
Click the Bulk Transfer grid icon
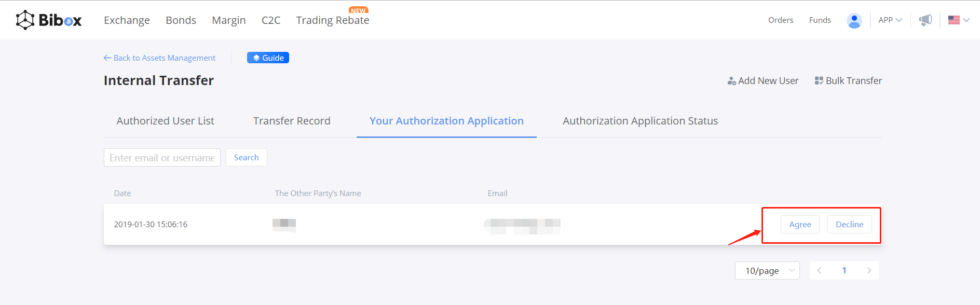pyautogui.click(x=819, y=81)
